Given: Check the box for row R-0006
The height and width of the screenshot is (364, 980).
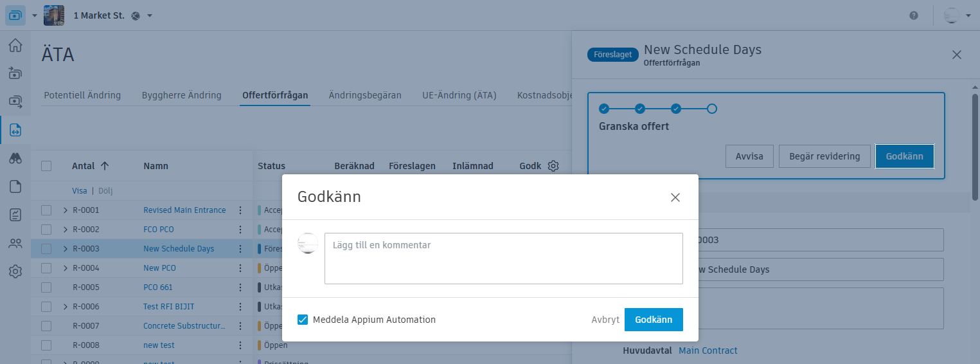Looking at the screenshot, I should 46,307.
